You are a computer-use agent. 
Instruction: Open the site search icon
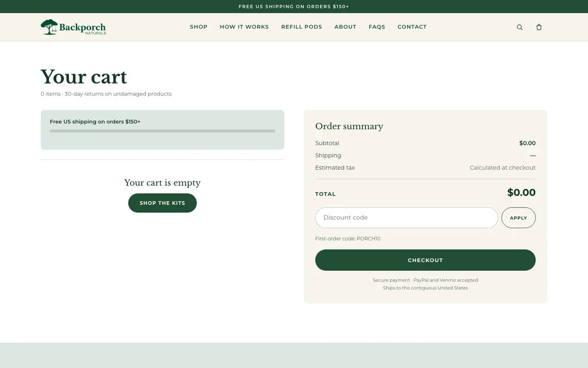point(520,27)
